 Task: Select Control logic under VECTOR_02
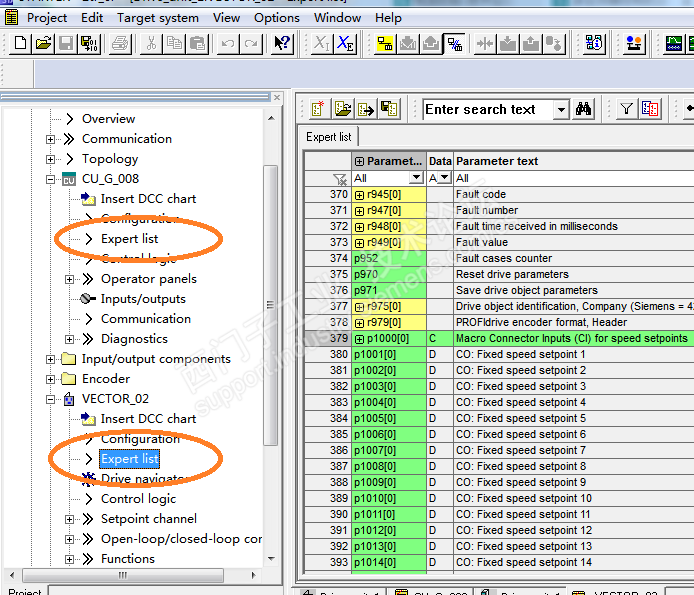[x=138, y=499]
